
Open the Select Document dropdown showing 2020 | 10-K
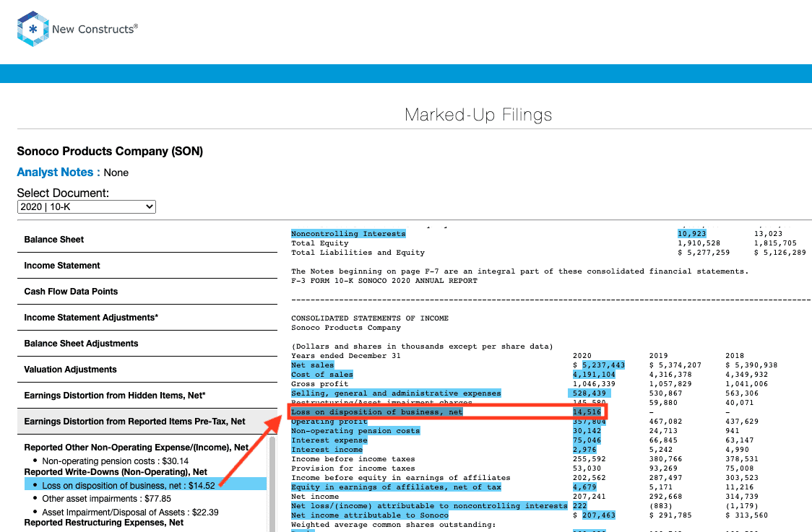87,206
